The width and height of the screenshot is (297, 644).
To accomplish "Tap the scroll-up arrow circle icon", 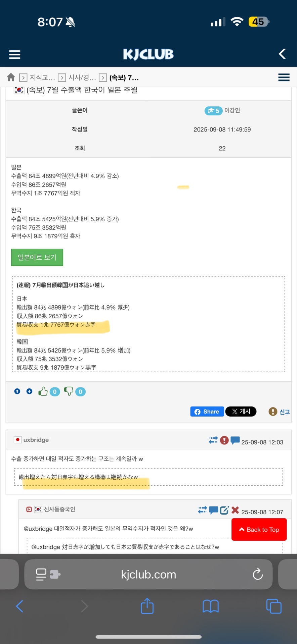I will (x=17, y=391).
